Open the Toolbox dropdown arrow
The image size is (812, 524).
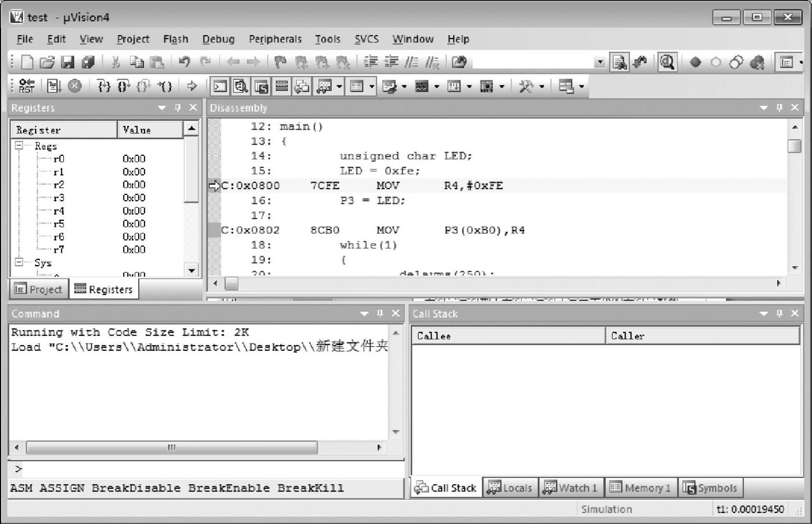click(542, 86)
